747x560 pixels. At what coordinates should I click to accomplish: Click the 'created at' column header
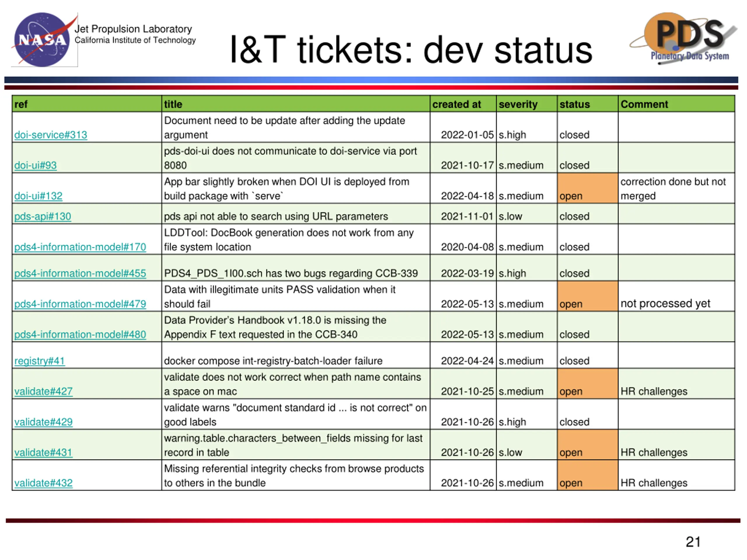click(x=463, y=104)
